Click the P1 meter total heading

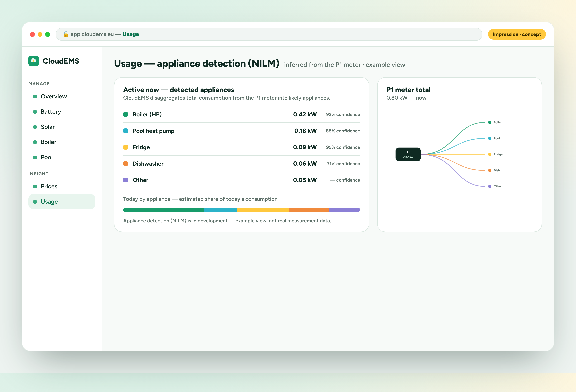pyautogui.click(x=408, y=90)
